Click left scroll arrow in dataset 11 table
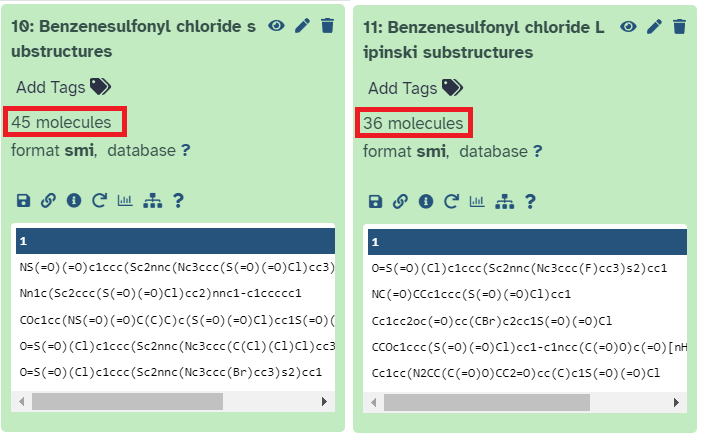The width and height of the screenshot is (705, 438). tap(374, 402)
